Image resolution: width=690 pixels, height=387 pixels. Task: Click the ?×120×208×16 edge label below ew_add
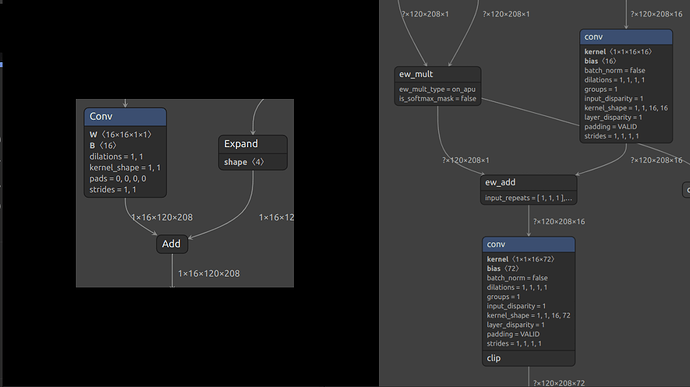pos(559,222)
